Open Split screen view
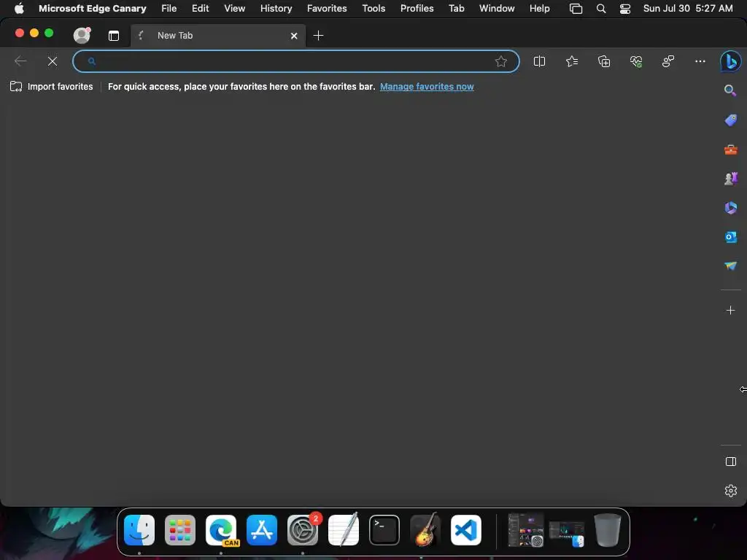This screenshot has height=560, width=747. tap(539, 61)
